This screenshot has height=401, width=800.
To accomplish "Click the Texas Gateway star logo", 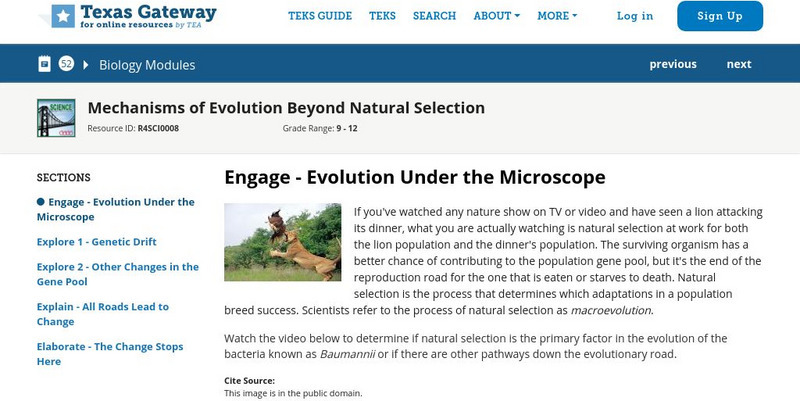I will (63, 15).
